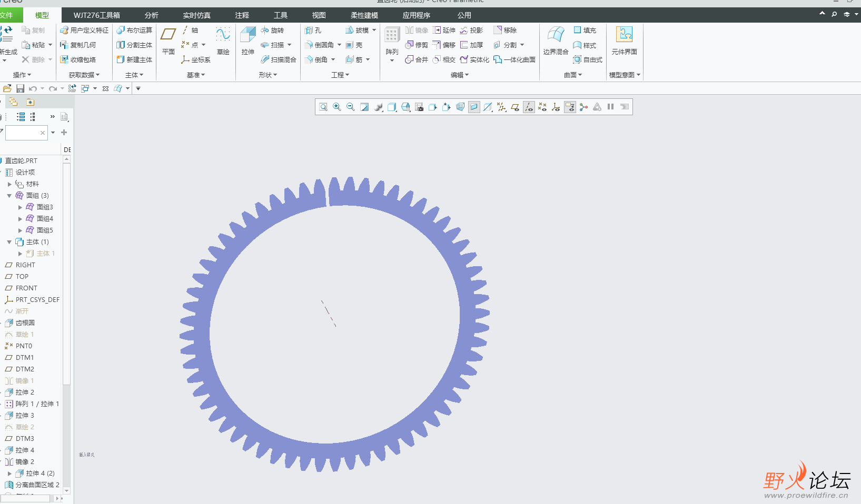Select the 坐标系 coordinate system tool

tap(195, 60)
